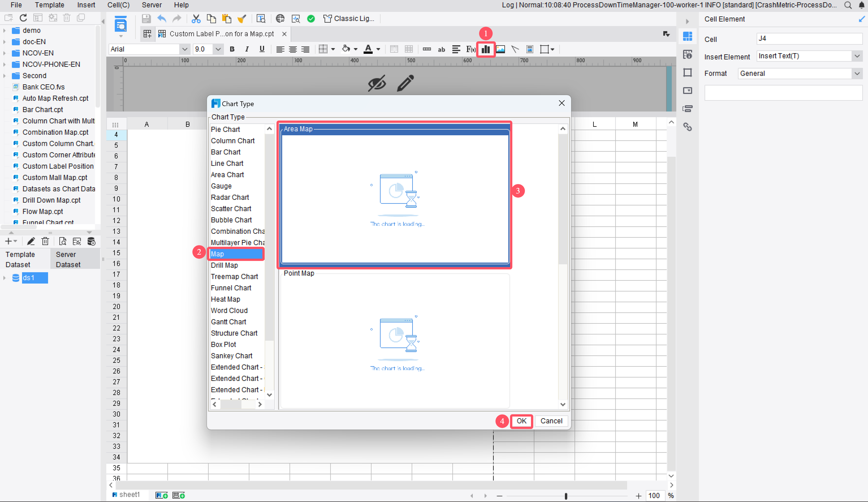Click OK in Chart Type dialog
Viewport: 868px width, 502px height.
(x=521, y=421)
